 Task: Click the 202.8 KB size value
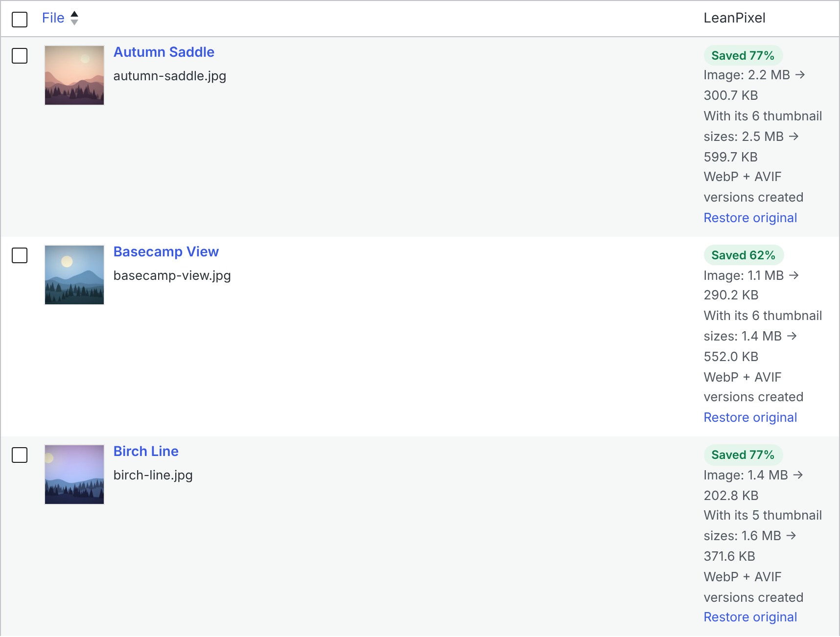pos(731,496)
